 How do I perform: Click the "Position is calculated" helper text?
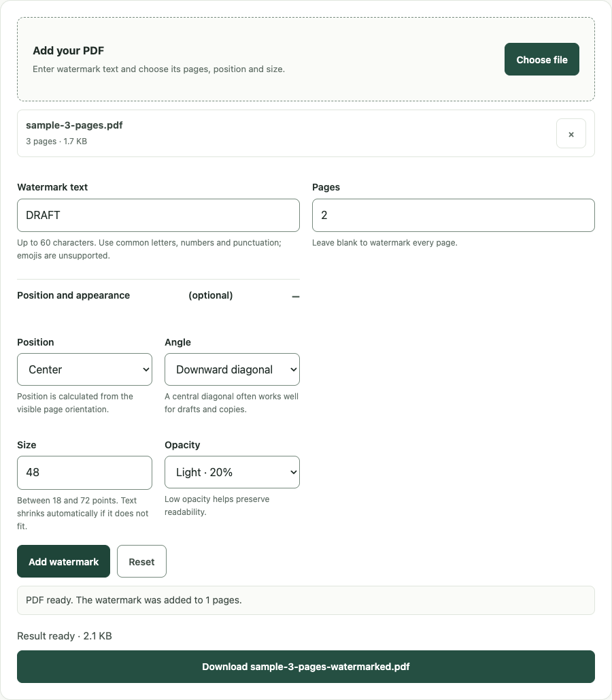click(75, 403)
